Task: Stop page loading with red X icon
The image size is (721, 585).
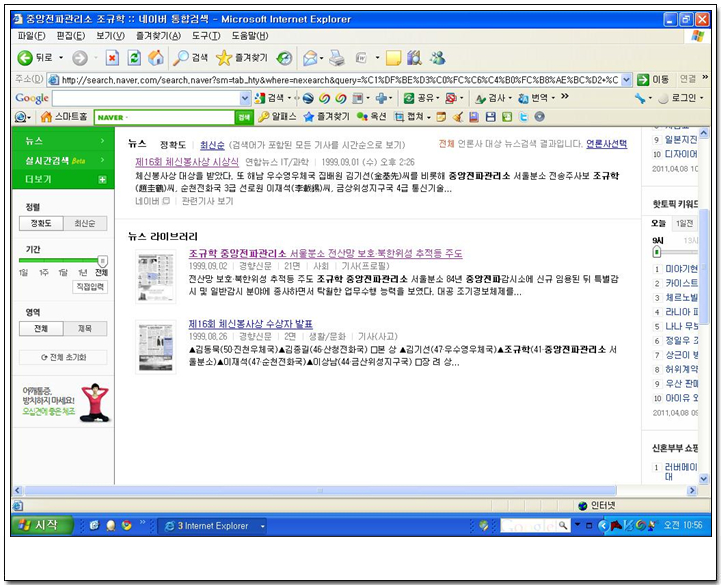Action: (x=112, y=58)
